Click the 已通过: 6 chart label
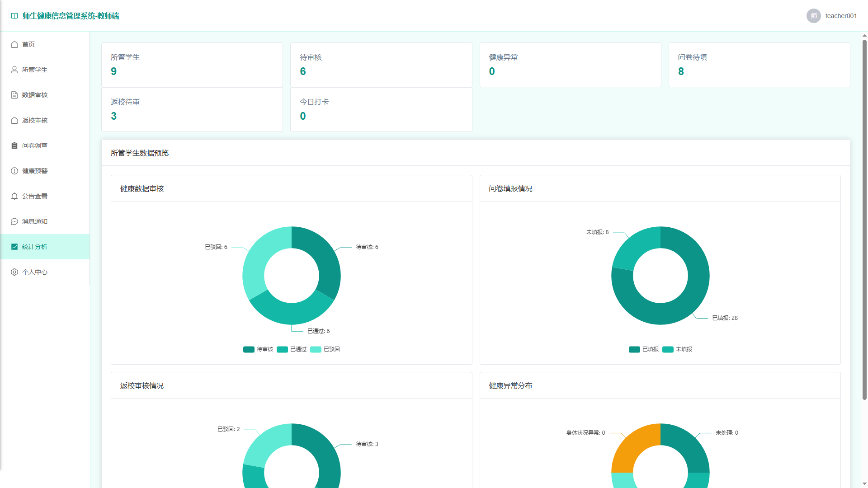Viewport: 868px width, 488px height. click(318, 331)
